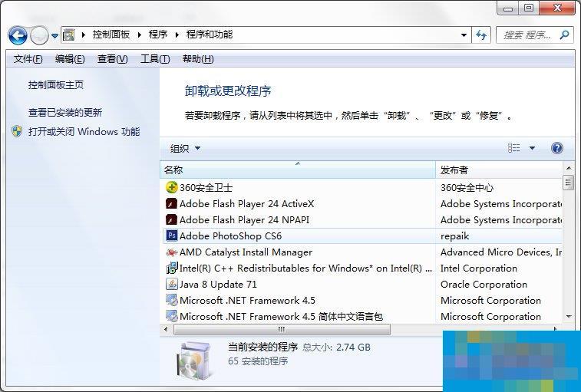Click the shield icon beside Windows 功能
The image size is (581, 392).
click(17, 131)
